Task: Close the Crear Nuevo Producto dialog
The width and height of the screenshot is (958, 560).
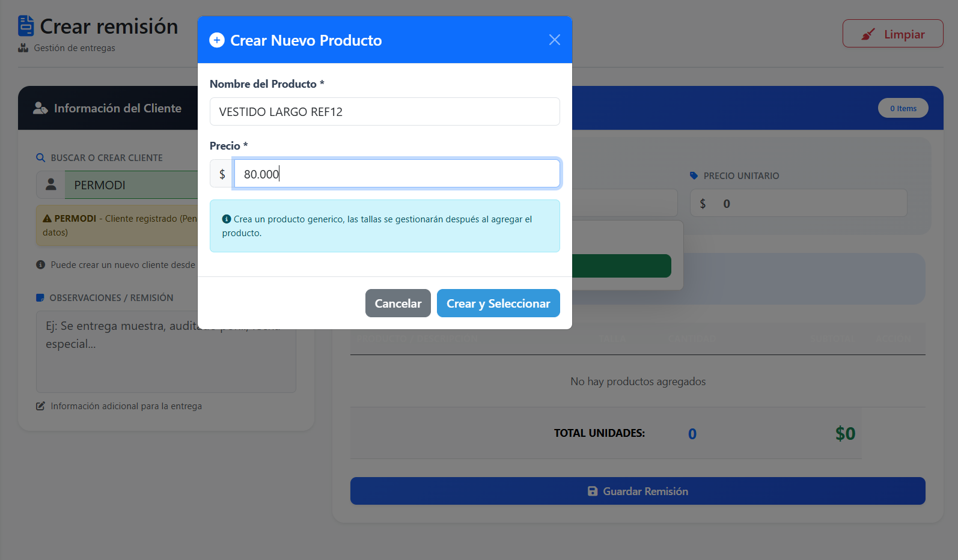Action: (x=554, y=40)
